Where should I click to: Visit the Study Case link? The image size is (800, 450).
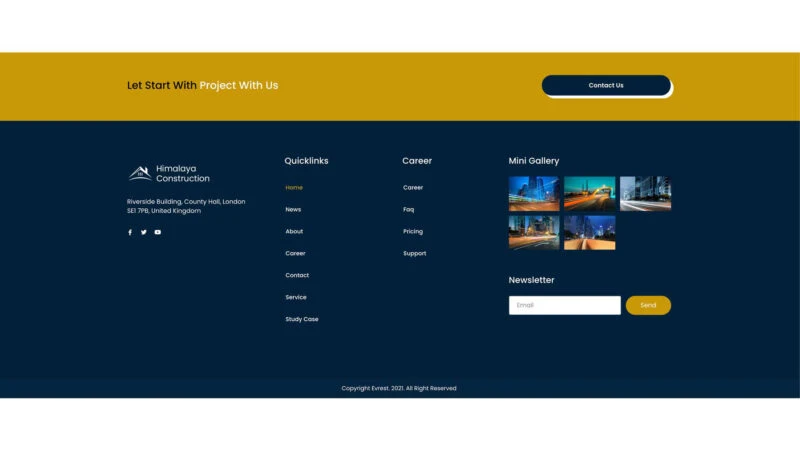point(302,320)
